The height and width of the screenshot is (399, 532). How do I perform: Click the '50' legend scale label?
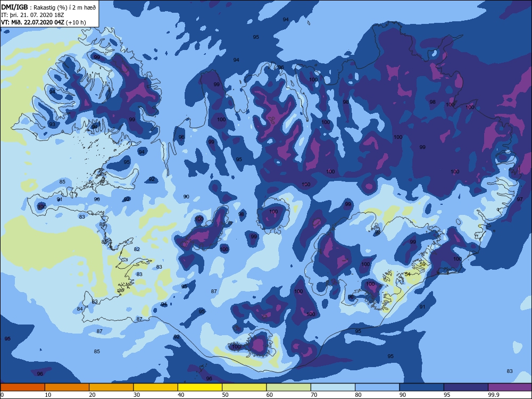click(225, 395)
